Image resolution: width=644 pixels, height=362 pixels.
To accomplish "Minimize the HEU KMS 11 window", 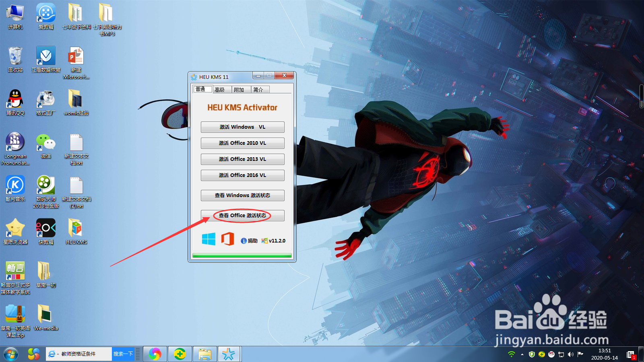I will (x=258, y=76).
